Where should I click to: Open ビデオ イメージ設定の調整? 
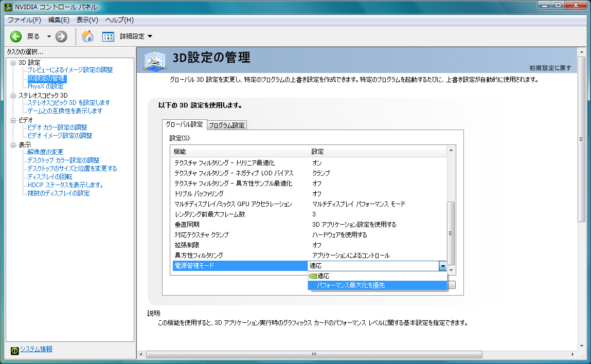click(x=60, y=136)
